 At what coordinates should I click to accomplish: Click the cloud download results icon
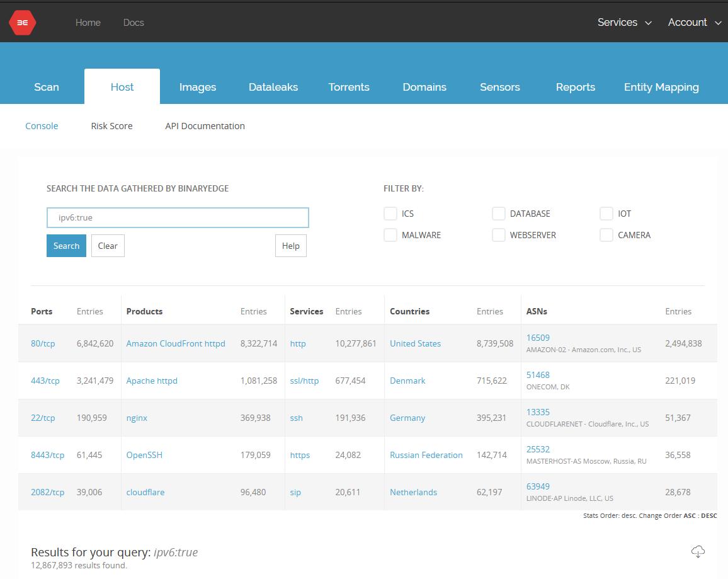698,552
